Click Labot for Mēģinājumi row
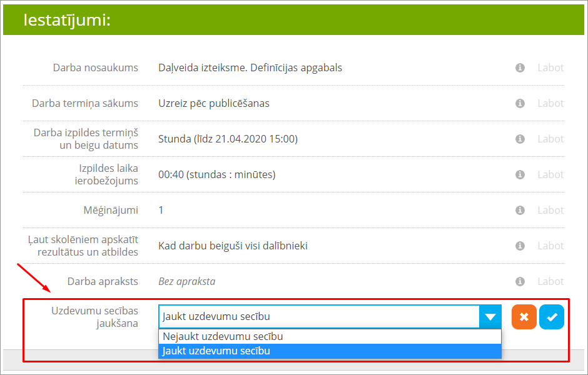 click(550, 210)
